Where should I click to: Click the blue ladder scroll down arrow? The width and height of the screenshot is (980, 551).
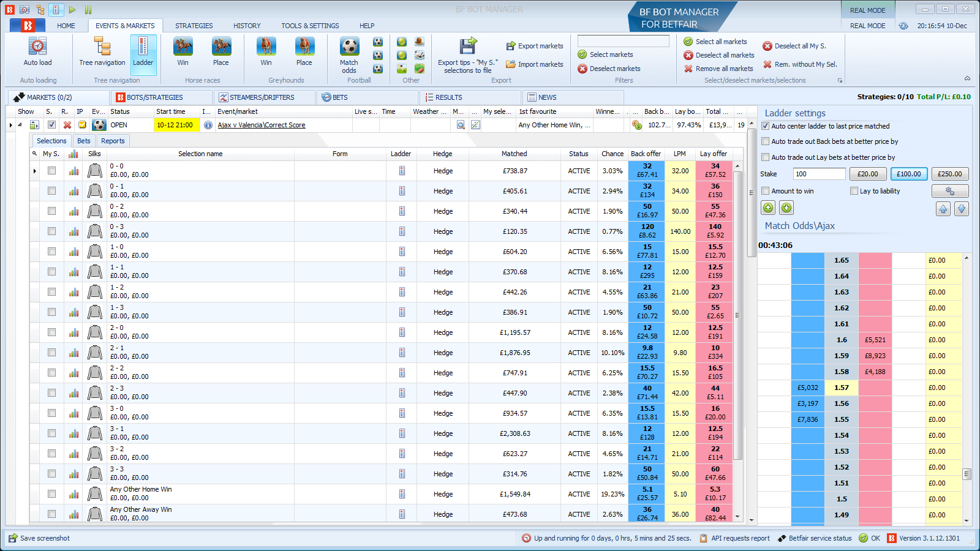(x=962, y=209)
